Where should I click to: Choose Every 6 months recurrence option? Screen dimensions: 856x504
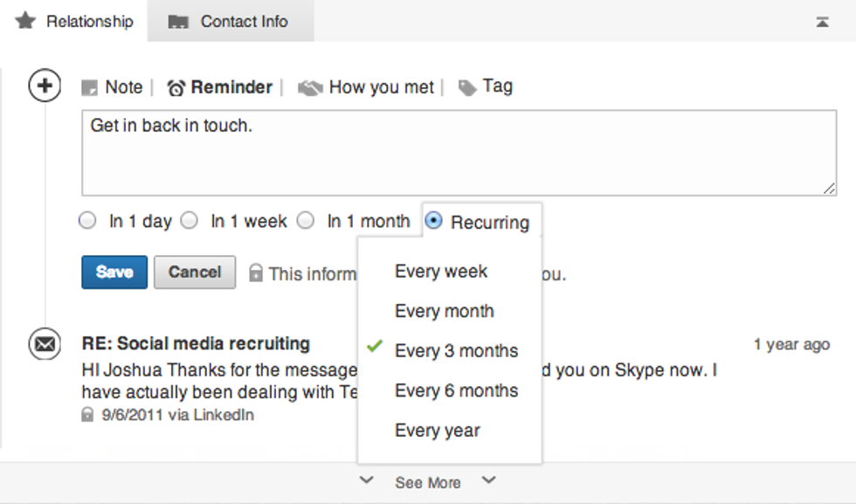coord(456,390)
